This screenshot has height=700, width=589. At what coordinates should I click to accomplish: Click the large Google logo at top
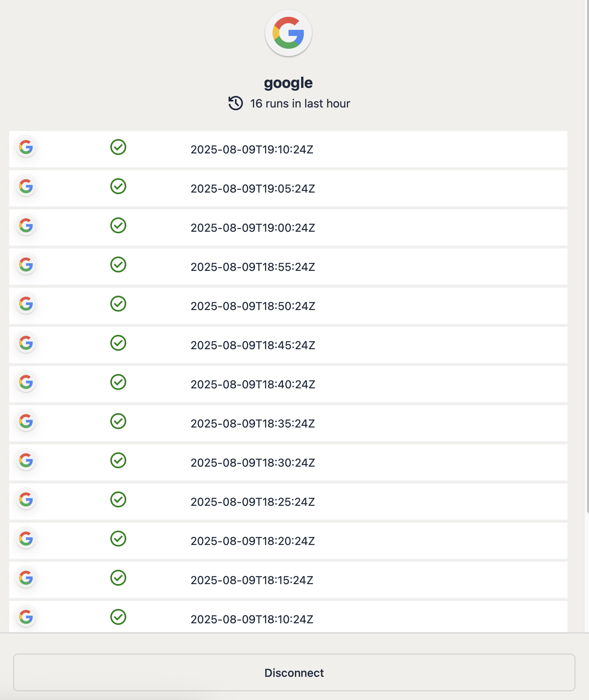(288, 33)
